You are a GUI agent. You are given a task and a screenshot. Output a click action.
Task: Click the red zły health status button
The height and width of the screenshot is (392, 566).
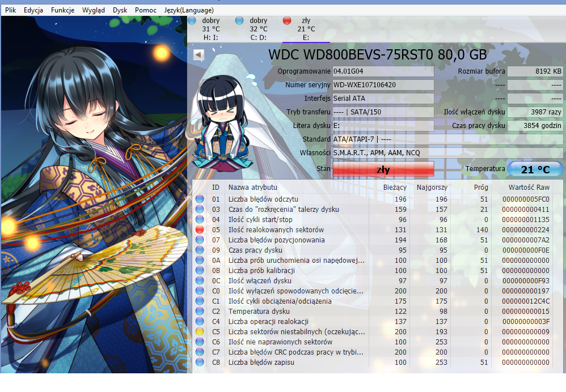[383, 169]
